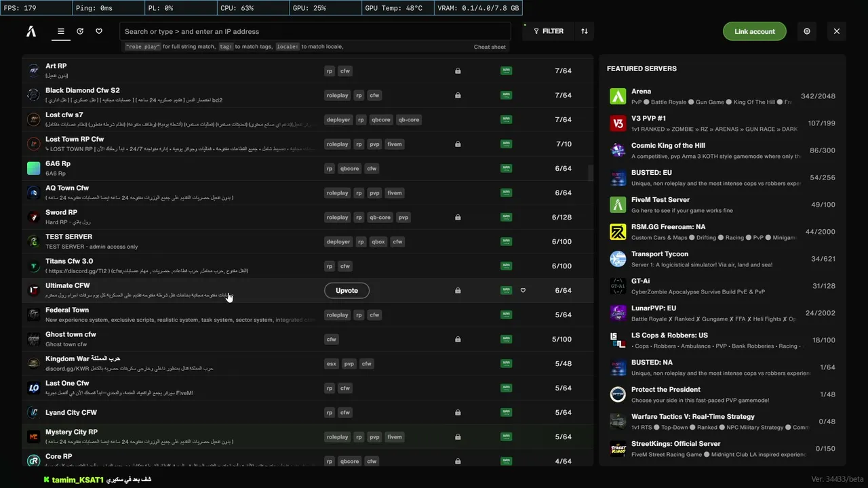Open the BUSTED: EU featured server
The width and height of the screenshot is (868, 488).
coord(722,178)
